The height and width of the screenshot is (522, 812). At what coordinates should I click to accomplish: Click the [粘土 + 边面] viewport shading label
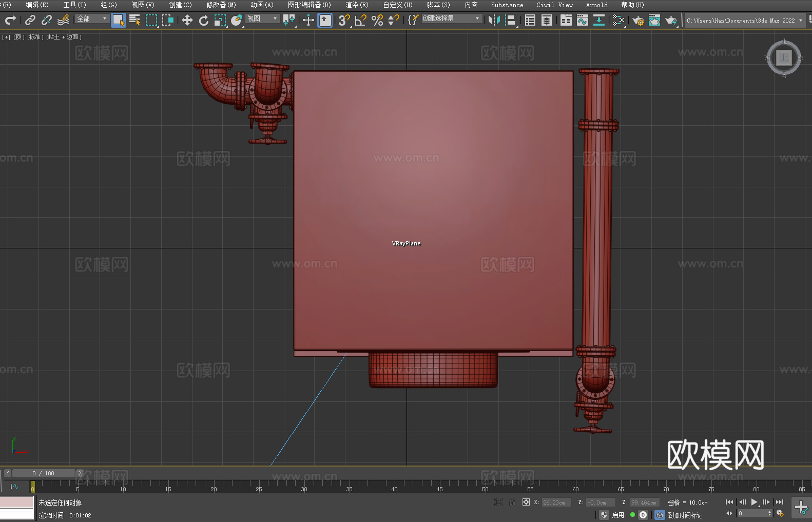pos(64,37)
